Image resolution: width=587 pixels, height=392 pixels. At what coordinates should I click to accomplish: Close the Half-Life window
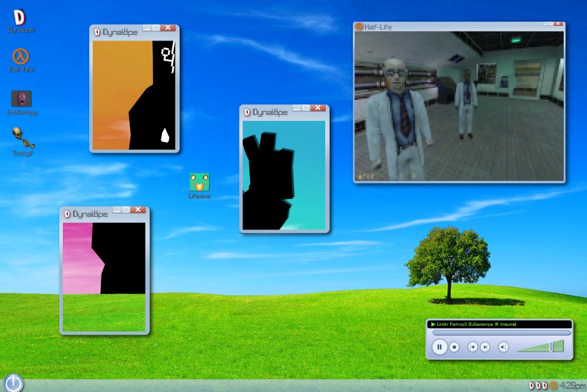coord(558,24)
